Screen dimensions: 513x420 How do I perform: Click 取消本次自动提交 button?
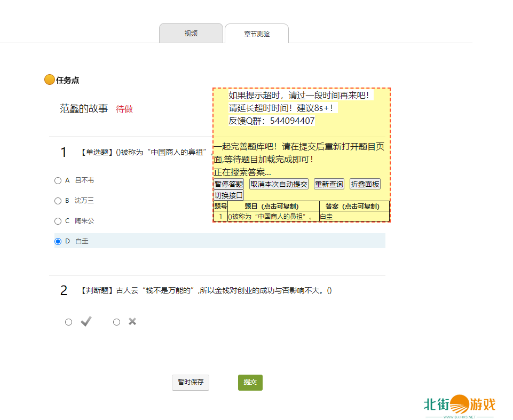pyautogui.click(x=279, y=184)
